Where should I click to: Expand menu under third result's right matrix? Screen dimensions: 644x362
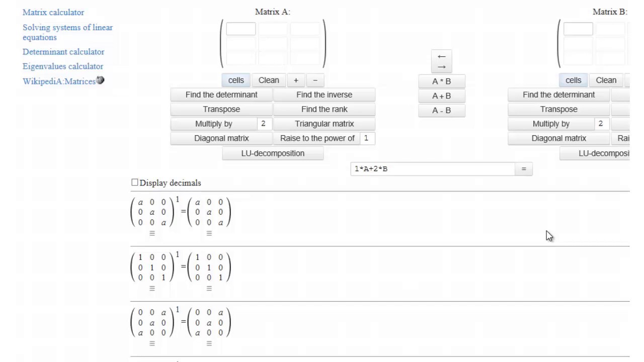(209, 344)
